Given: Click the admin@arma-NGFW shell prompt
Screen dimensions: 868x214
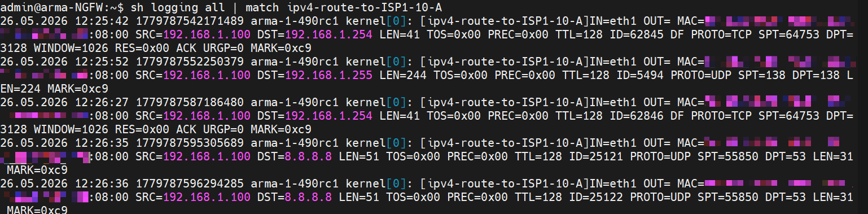Looking at the screenshot, I should point(62,7).
